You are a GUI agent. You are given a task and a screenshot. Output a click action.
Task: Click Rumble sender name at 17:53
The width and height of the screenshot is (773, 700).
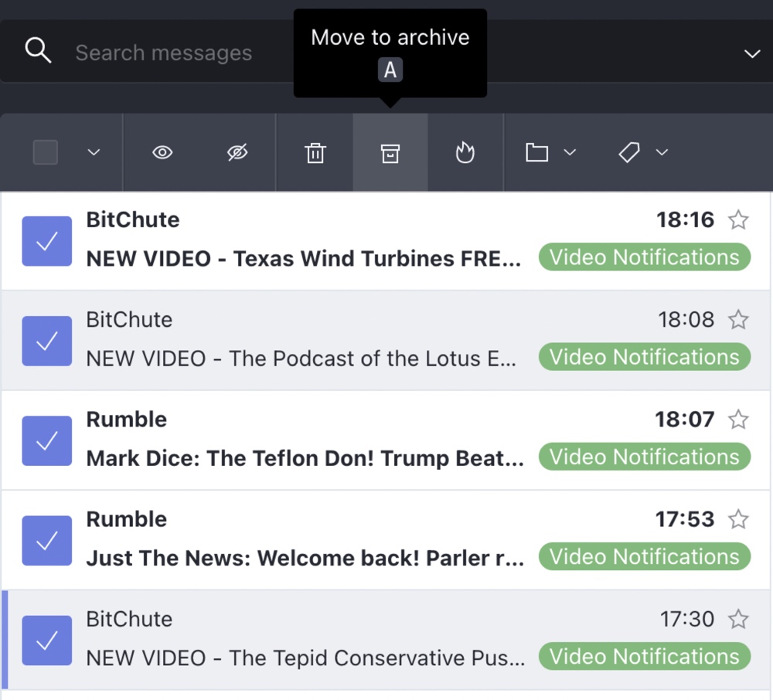pos(127,519)
